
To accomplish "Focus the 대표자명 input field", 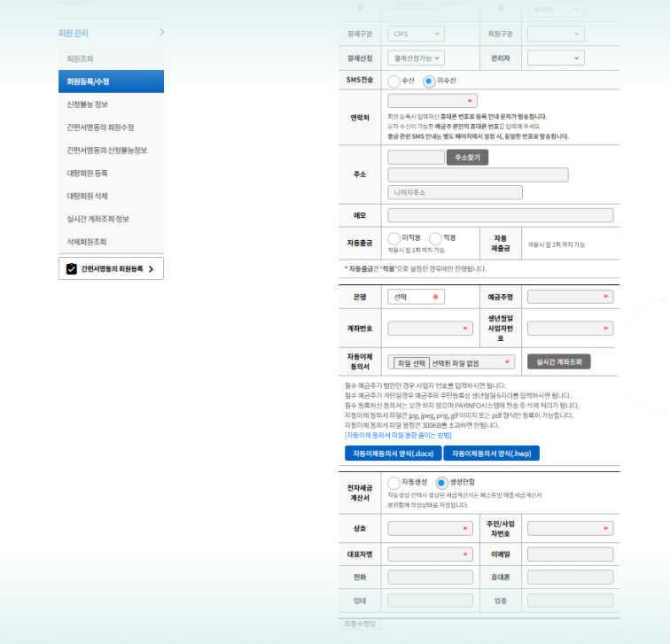I will pos(431,555).
